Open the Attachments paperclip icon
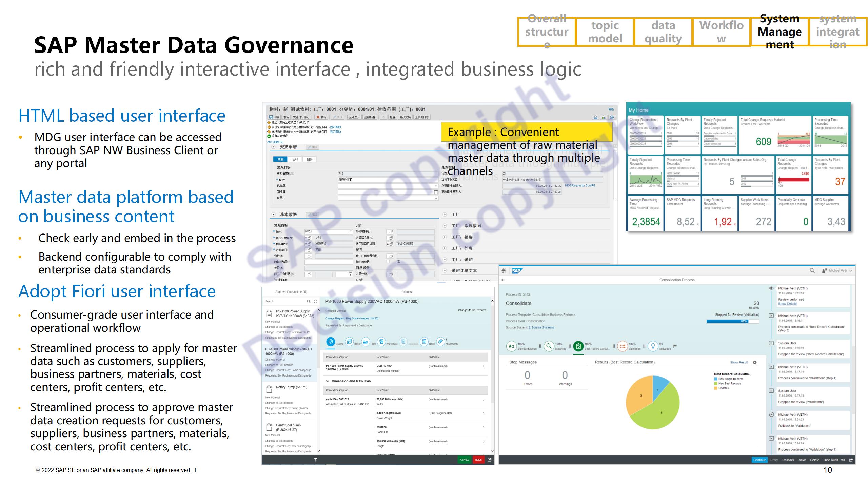 point(440,342)
